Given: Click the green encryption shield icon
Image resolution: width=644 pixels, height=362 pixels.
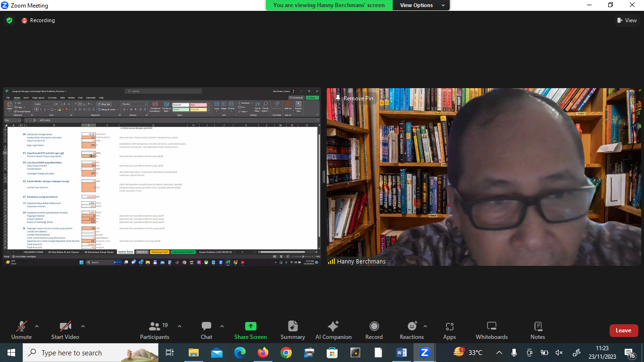Looking at the screenshot, I should pyautogui.click(x=9, y=20).
